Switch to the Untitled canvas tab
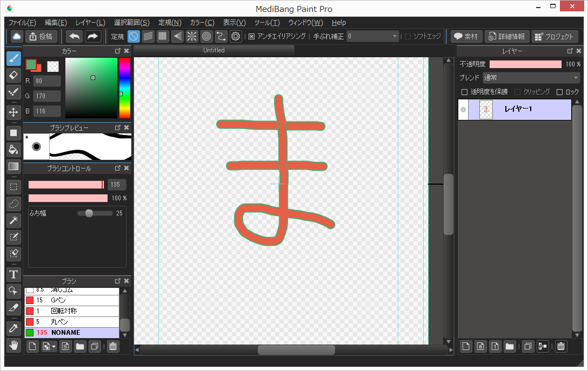Viewport: 588px width, 371px height. click(214, 50)
